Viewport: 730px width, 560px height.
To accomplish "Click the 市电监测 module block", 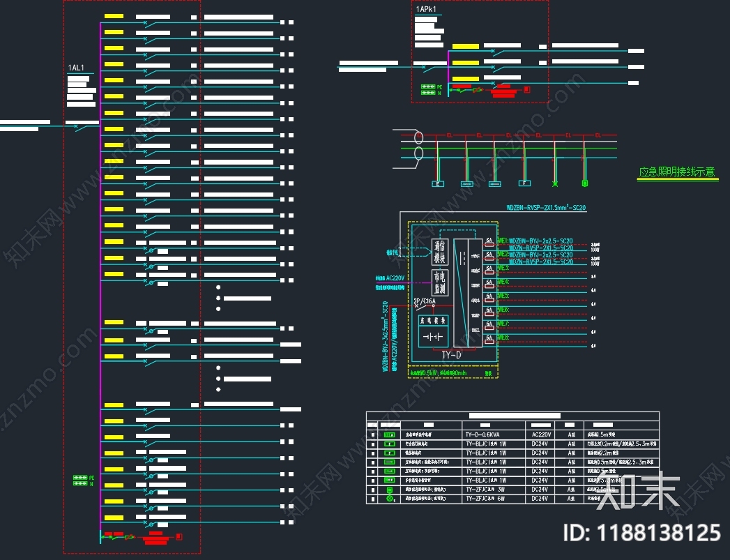I will click(440, 282).
